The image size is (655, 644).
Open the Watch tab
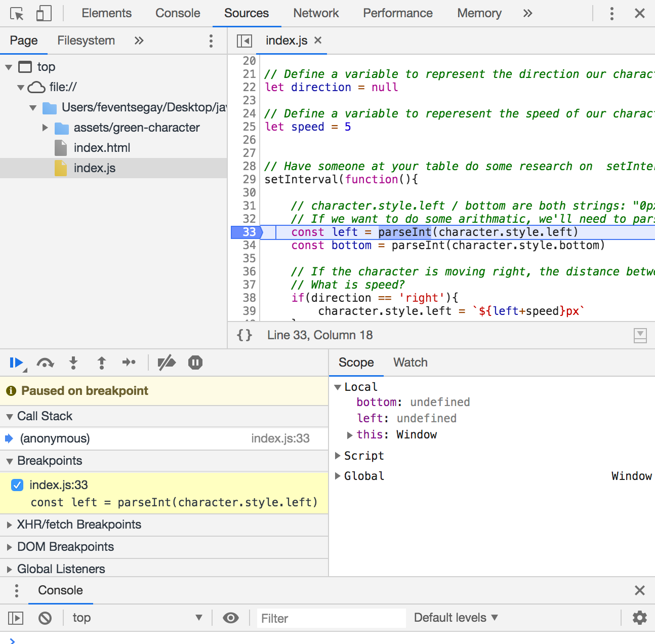tap(410, 363)
